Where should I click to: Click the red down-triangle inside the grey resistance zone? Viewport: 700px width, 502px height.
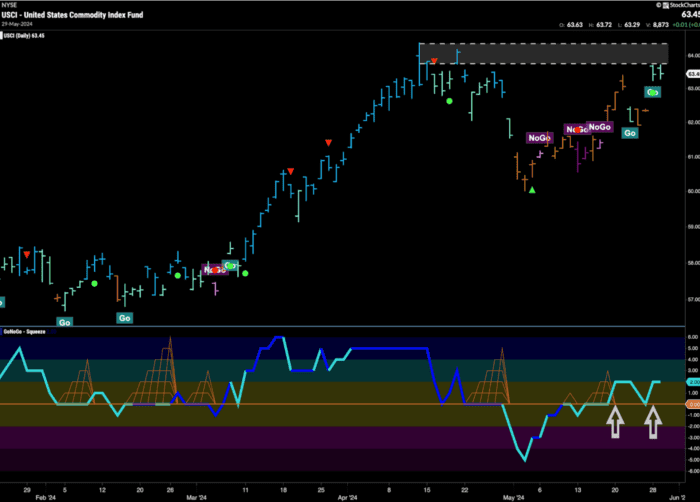[x=434, y=61]
